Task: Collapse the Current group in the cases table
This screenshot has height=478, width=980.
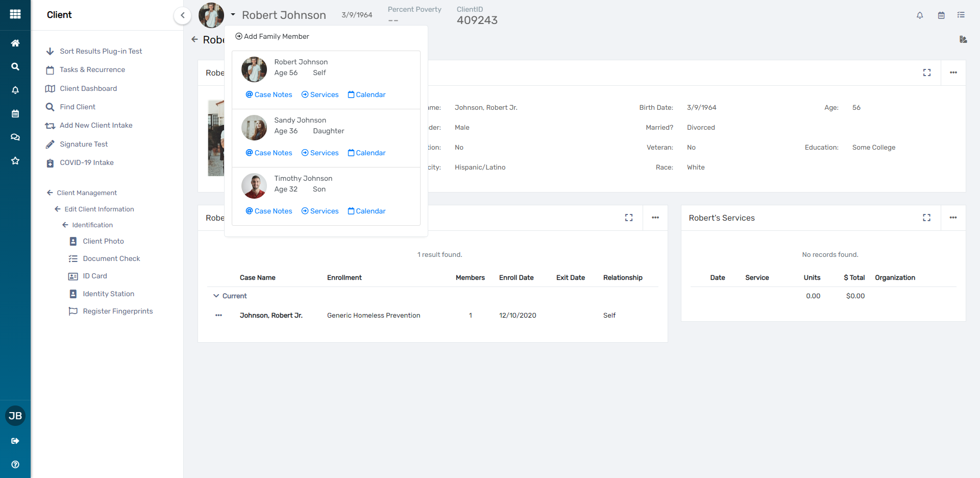Action: 215,296
